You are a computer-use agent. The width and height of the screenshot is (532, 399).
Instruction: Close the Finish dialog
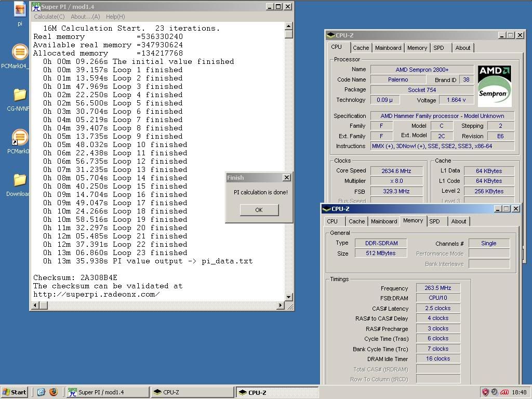(287, 178)
